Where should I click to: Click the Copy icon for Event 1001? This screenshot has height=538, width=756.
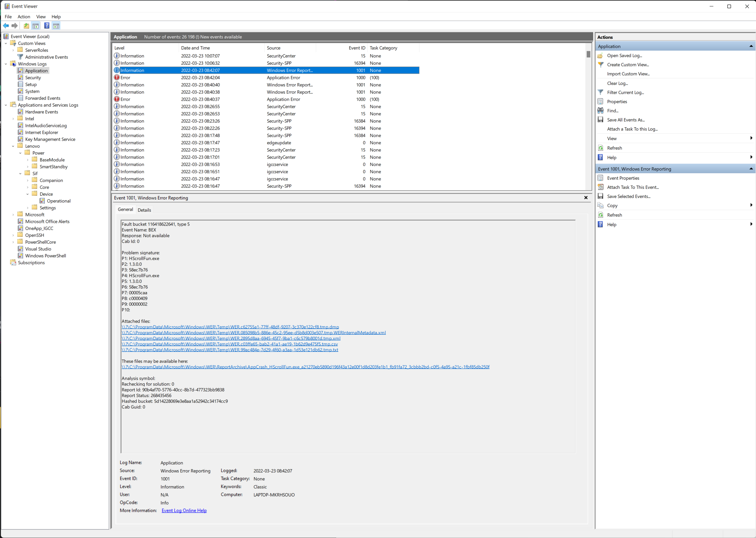click(600, 205)
